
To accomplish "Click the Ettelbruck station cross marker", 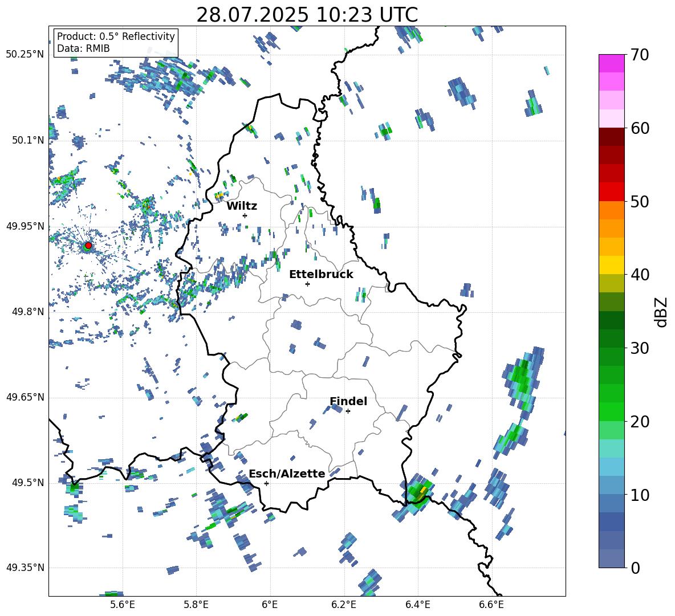I will coord(307,284).
